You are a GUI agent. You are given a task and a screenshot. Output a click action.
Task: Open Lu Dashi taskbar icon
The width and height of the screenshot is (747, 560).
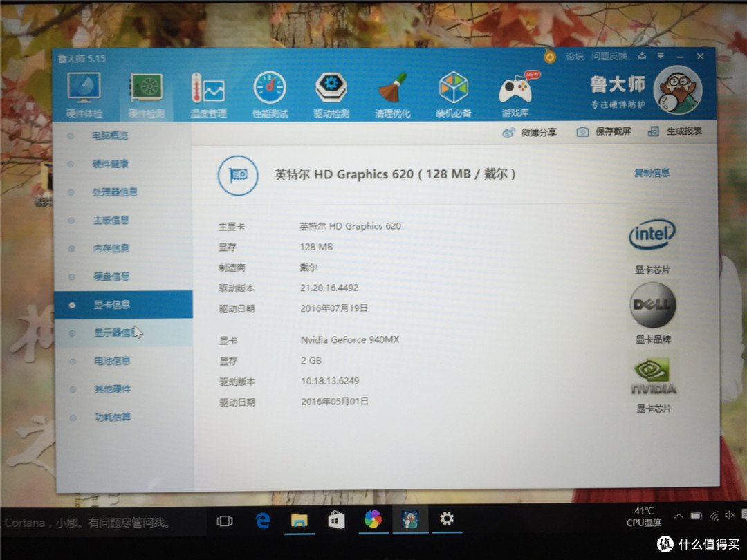point(409,519)
